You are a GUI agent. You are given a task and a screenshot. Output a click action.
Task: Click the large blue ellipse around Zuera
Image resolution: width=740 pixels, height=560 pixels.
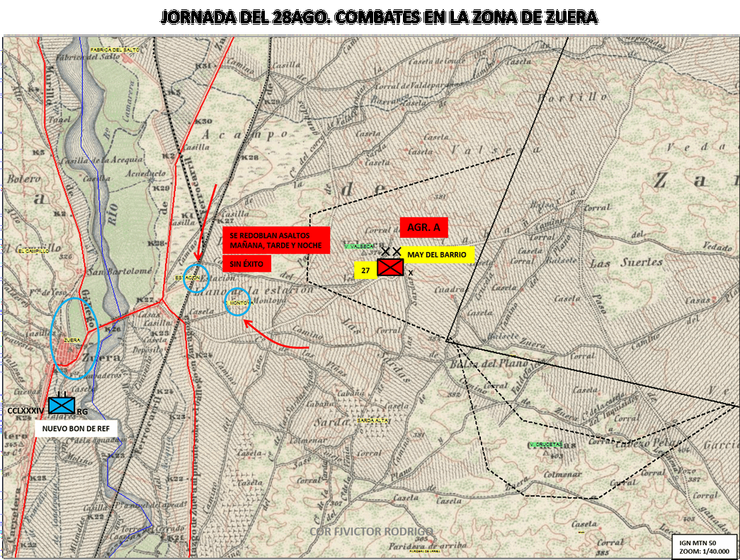pos(74,338)
